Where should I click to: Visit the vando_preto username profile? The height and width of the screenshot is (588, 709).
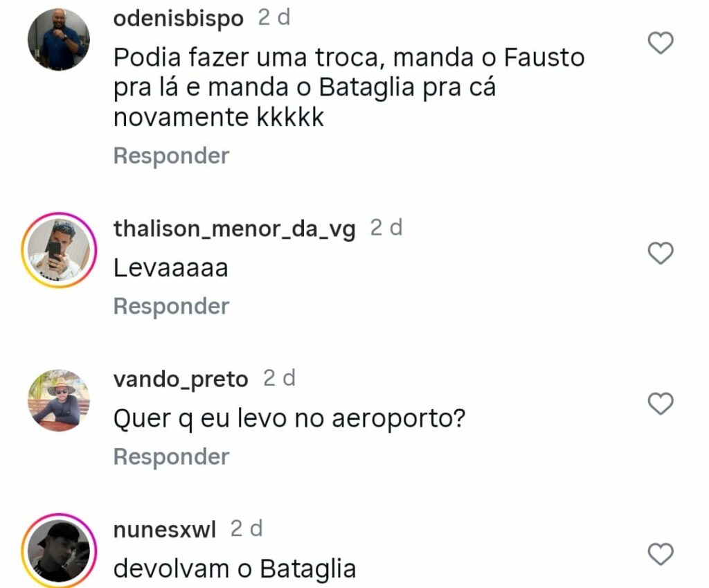(181, 380)
